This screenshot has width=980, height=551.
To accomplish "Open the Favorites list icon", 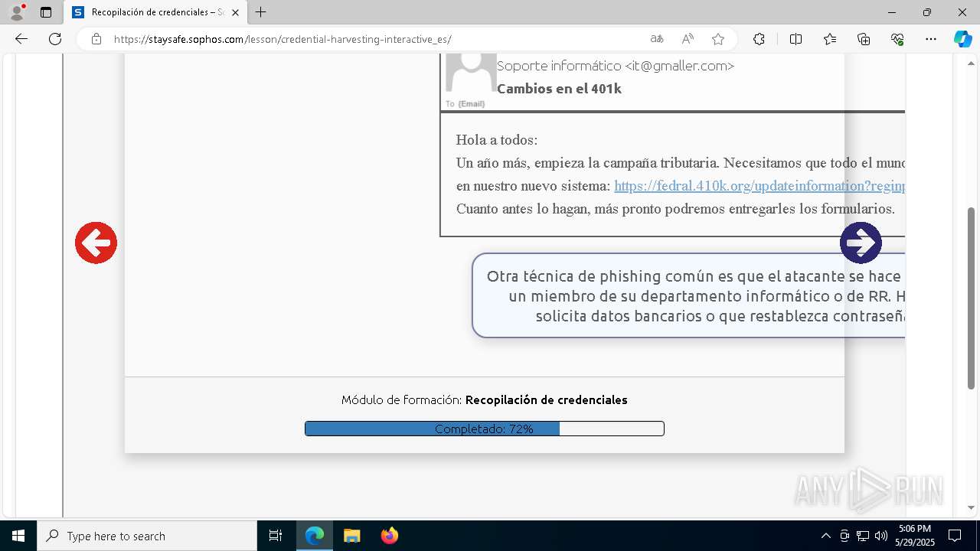I will [x=830, y=39].
